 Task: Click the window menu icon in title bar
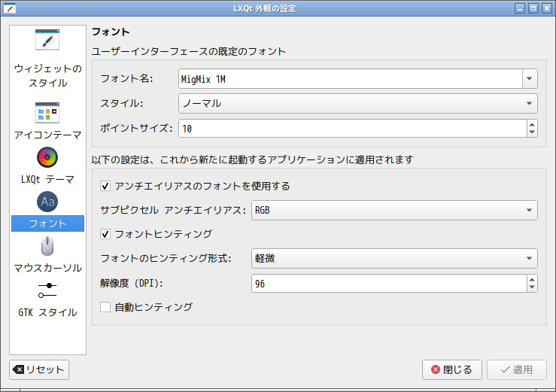pos(11,8)
